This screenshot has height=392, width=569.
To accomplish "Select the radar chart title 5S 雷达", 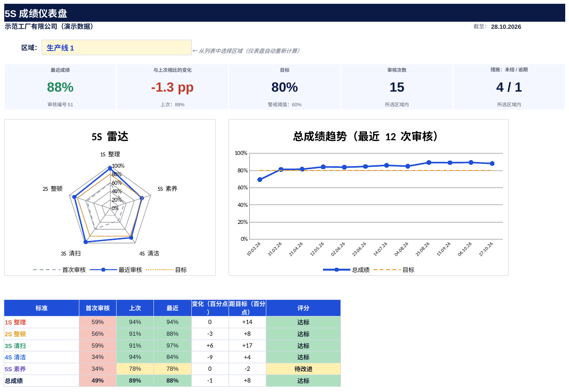I will tap(110, 137).
